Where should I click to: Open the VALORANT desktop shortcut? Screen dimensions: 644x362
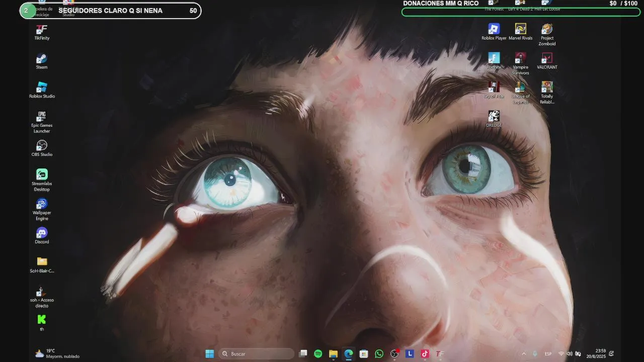pyautogui.click(x=547, y=61)
